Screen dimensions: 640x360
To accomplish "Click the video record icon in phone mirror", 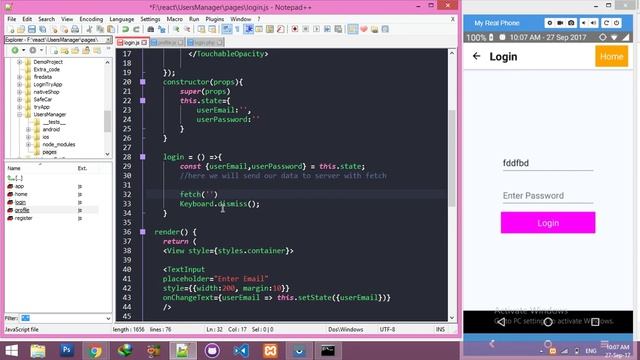I will point(560,23).
